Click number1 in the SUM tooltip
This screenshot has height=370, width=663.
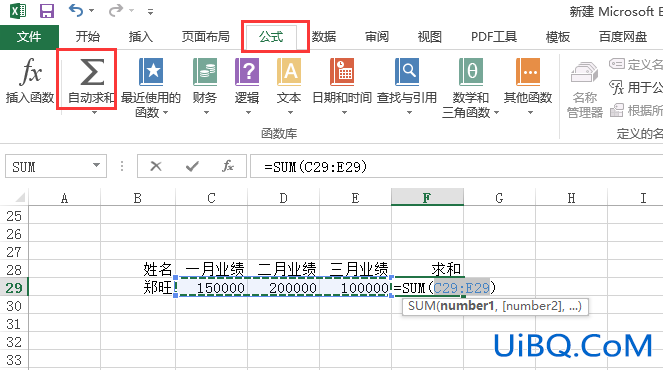click(467, 305)
